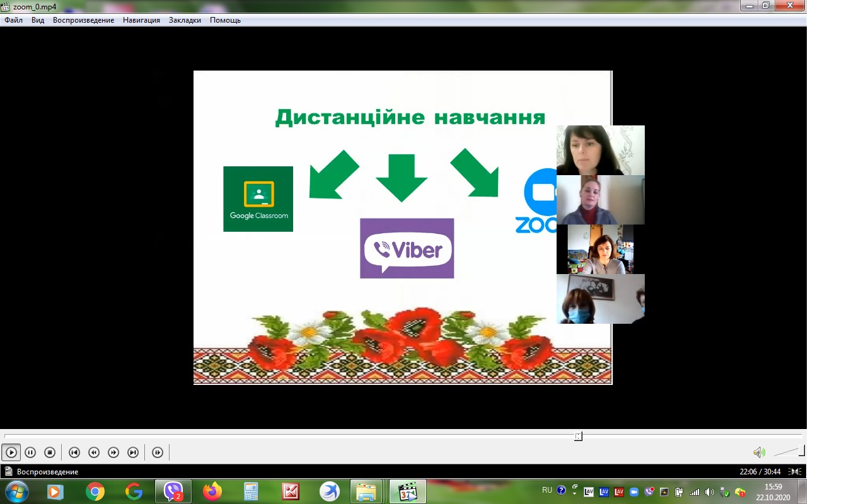
Task: Click the 22:06 / 30:44 time display
Action: click(x=760, y=471)
